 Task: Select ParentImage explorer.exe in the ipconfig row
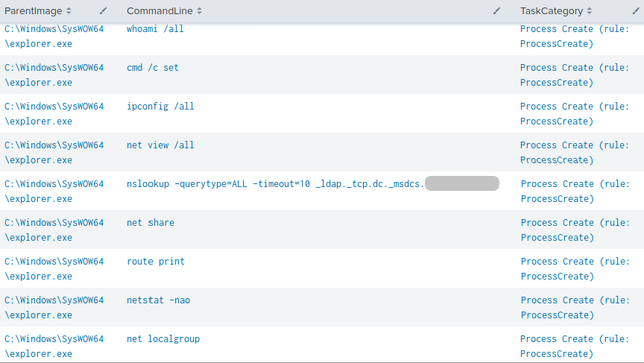[x=54, y=114]
